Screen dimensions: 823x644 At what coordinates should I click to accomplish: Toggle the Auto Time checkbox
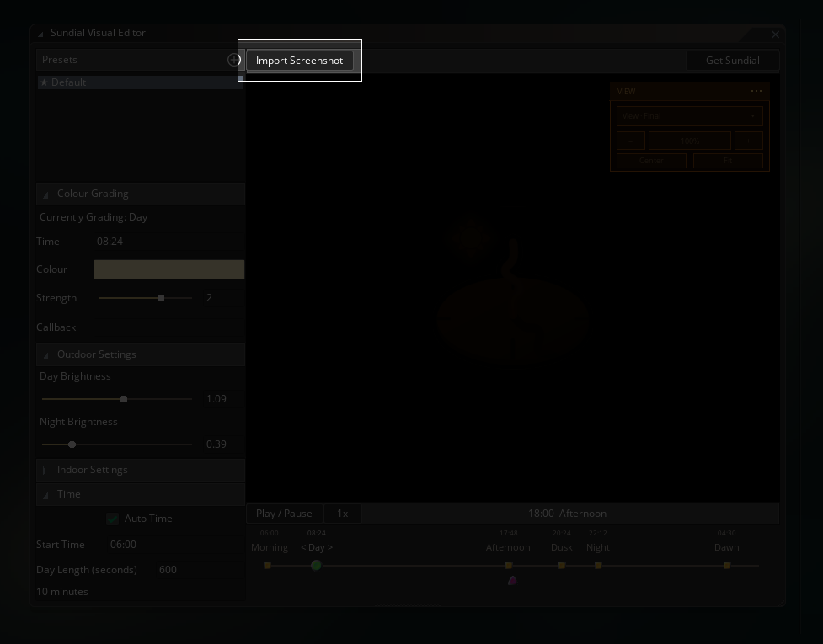[112, 519]
